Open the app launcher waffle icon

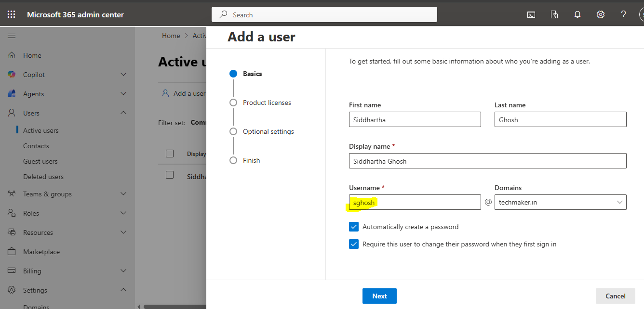[11, 14]
